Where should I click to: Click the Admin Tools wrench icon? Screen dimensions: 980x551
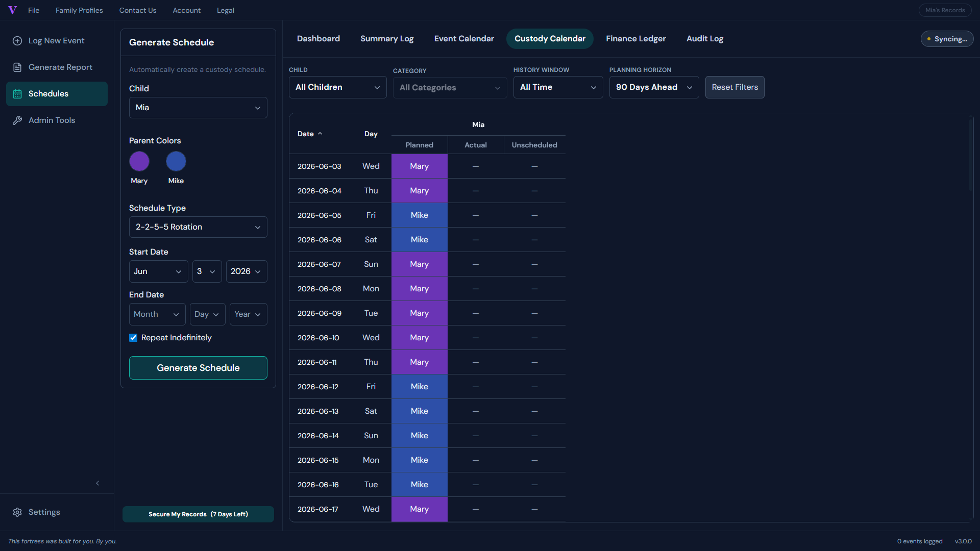point(17,120)
